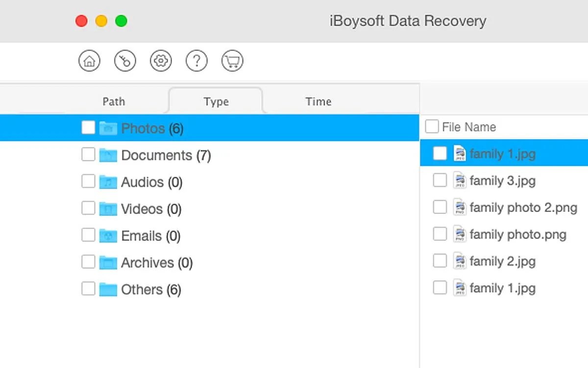Check the family photo 2.png checkbox
The width and height of the screenshot is (588, 368).
[x=440, y=208]
